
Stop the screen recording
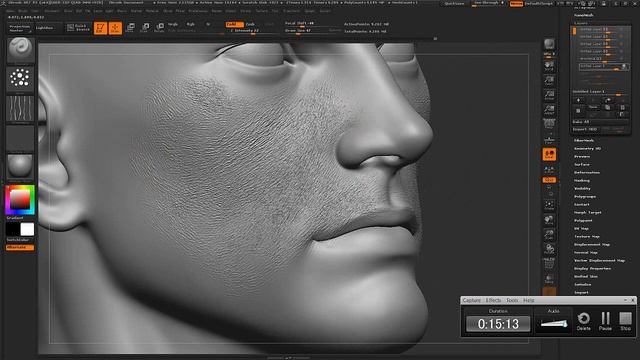(625, 321)
